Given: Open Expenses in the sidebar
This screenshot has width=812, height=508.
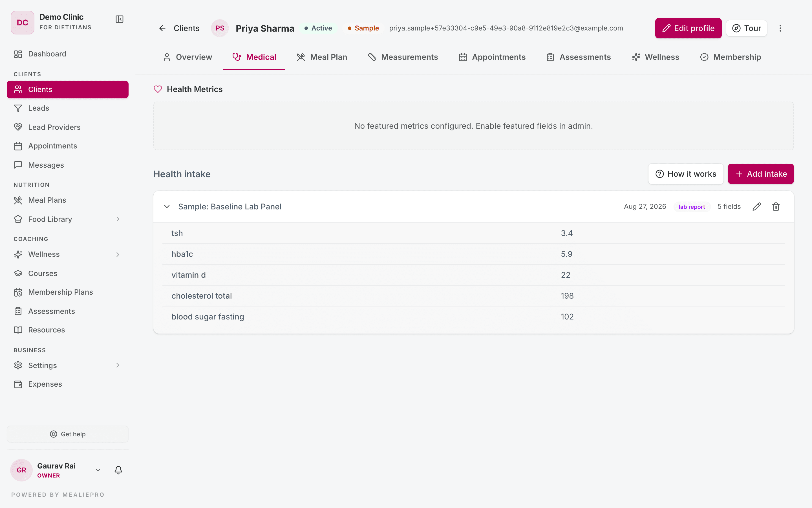Looking at the screenshot, I should (67, 384).
